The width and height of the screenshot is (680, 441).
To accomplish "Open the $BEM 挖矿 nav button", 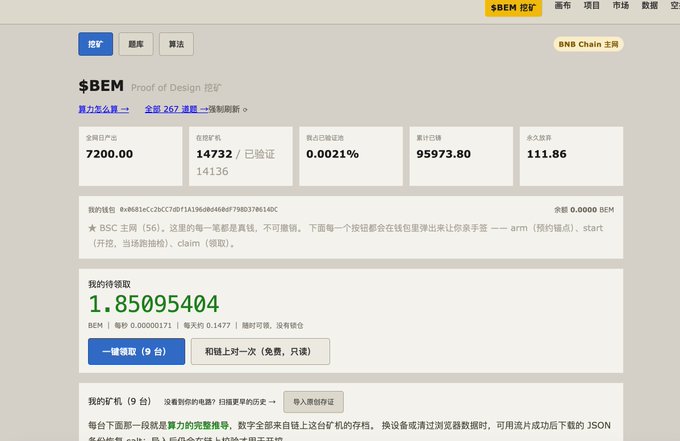I will click(513, 7).
